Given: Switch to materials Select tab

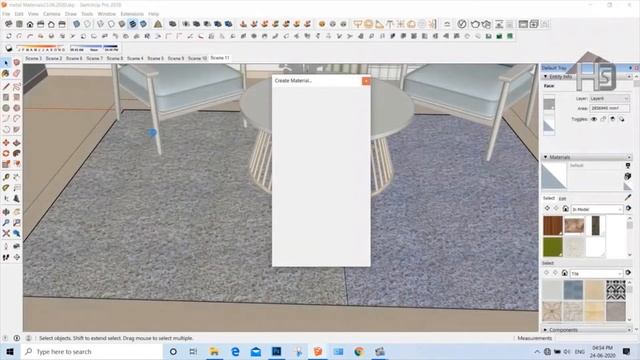Looking at the screenshot, I should pyautogui.click(x=549, y=198).
